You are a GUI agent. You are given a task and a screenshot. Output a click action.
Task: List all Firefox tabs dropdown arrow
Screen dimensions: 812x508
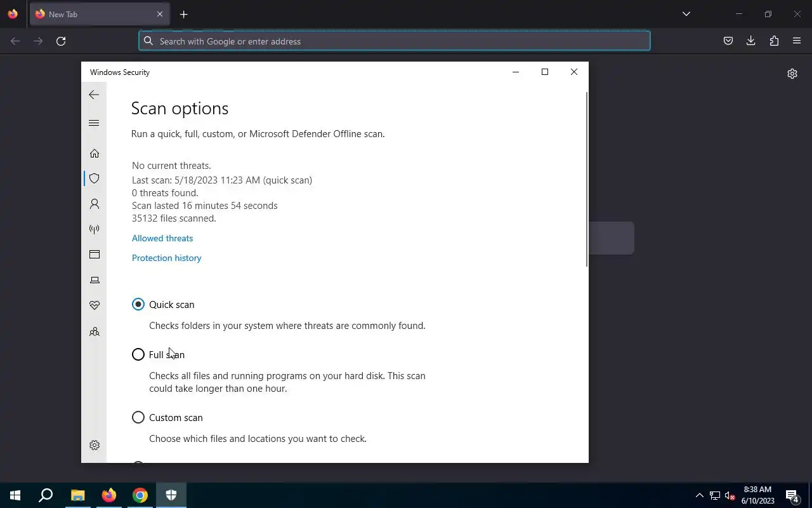(x=686, y=14)
